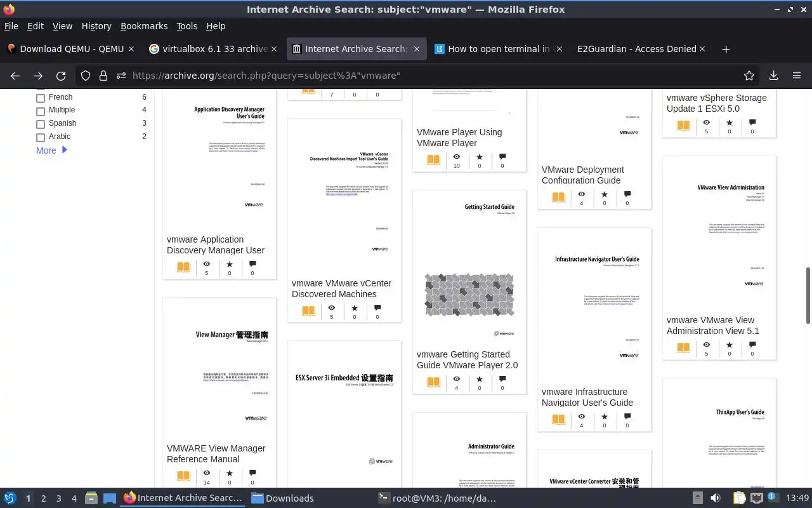The width and height of the screenshot is (812, 508).
Task: Click the page vertical scrollbar thumb
Action: [808, 295]
